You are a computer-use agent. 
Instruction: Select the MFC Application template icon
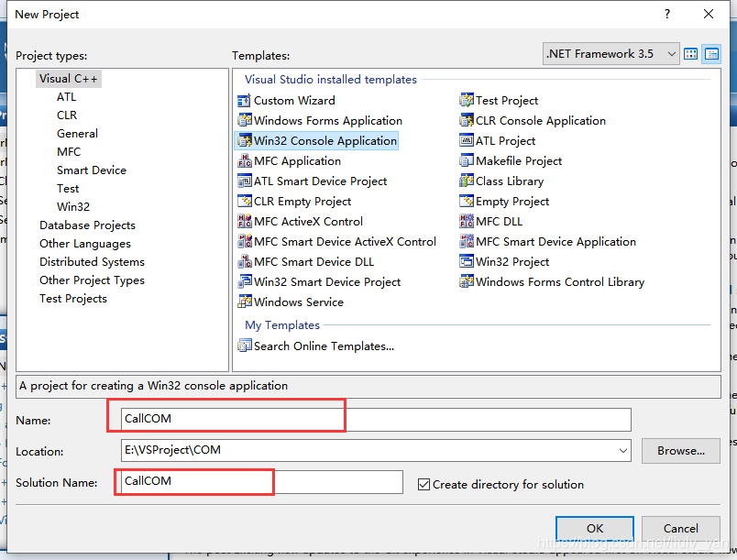[245, 160]
